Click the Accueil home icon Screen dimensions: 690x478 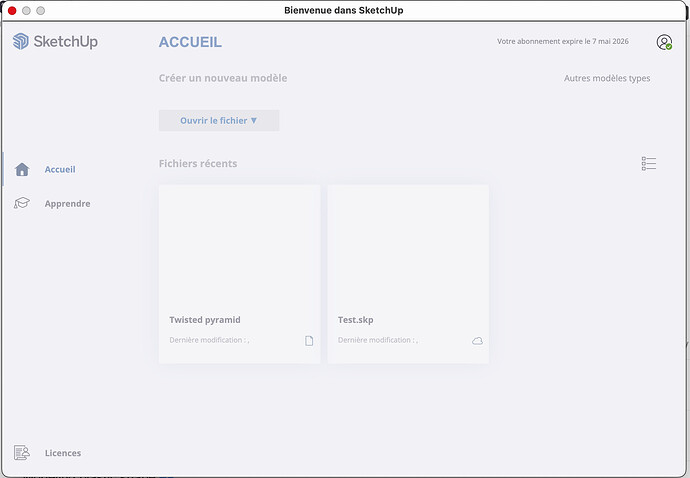22,169
